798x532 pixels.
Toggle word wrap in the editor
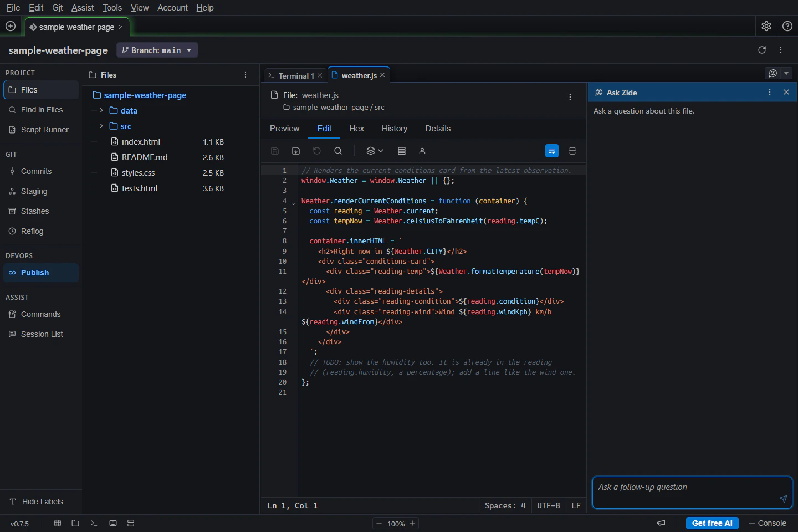click(552, 151)
